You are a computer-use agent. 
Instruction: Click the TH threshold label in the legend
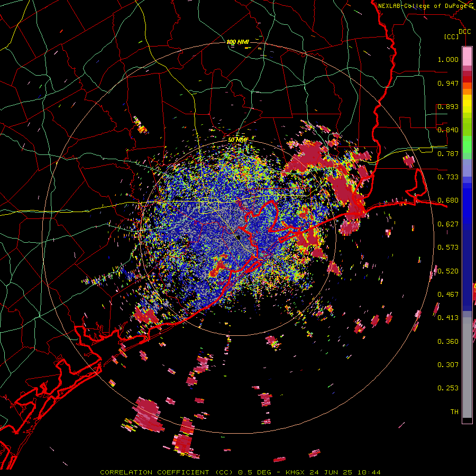[x=454, y=412]
